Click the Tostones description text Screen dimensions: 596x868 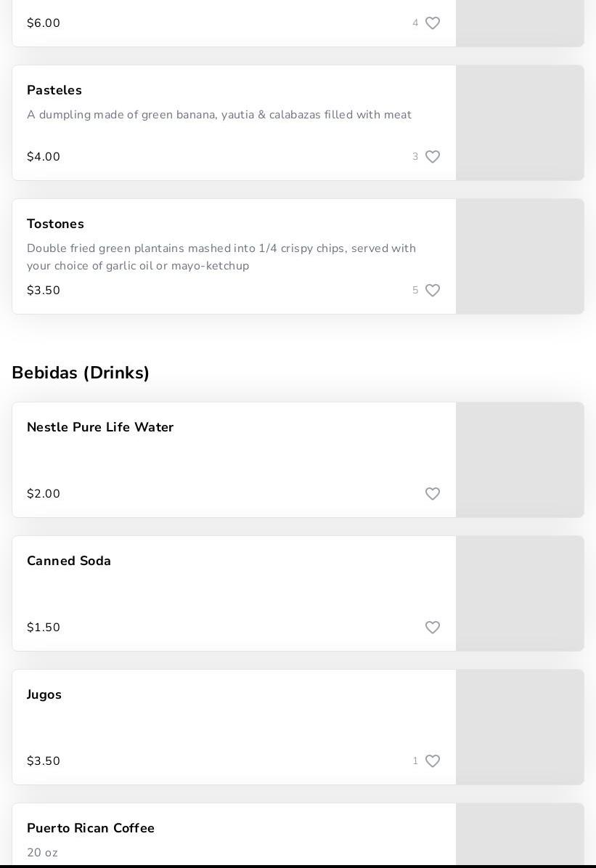click(x=221, y=257)
